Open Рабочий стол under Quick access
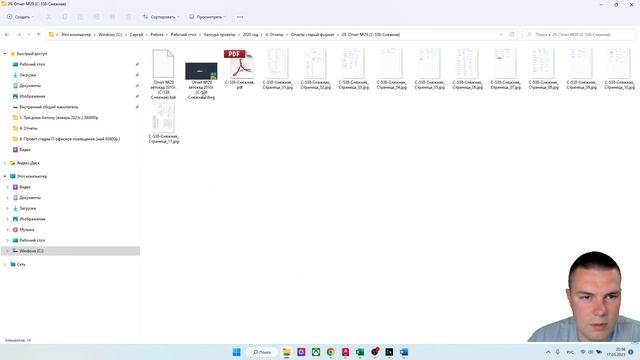The image size is (640, 360). point(32,64)
